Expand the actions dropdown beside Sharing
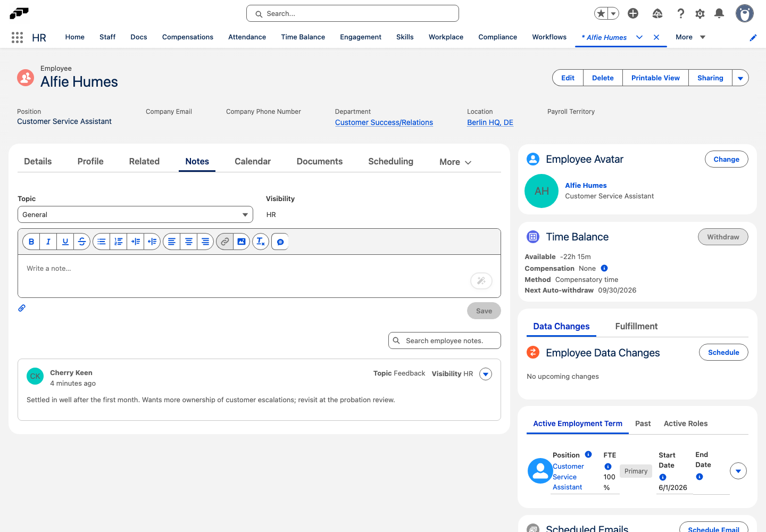766x532 pixels. pos(740,78)
